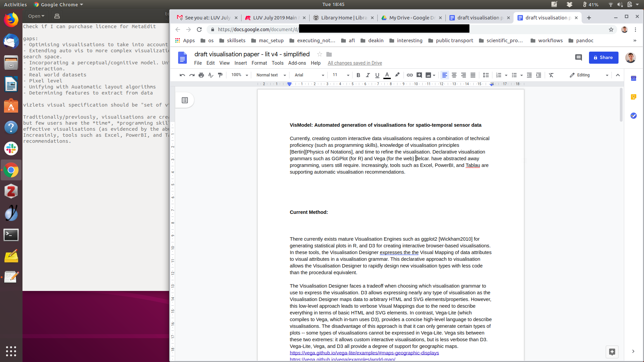Switch to My Drive - Google Drive tab
This screenshot has width=644, height=362.
pos(412,18)
